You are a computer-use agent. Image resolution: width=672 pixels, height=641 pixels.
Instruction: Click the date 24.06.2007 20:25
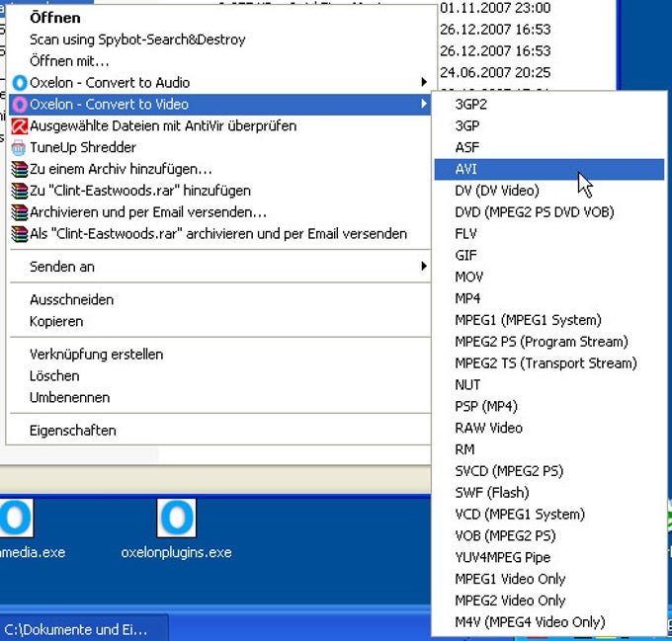(x=495, y=72)
